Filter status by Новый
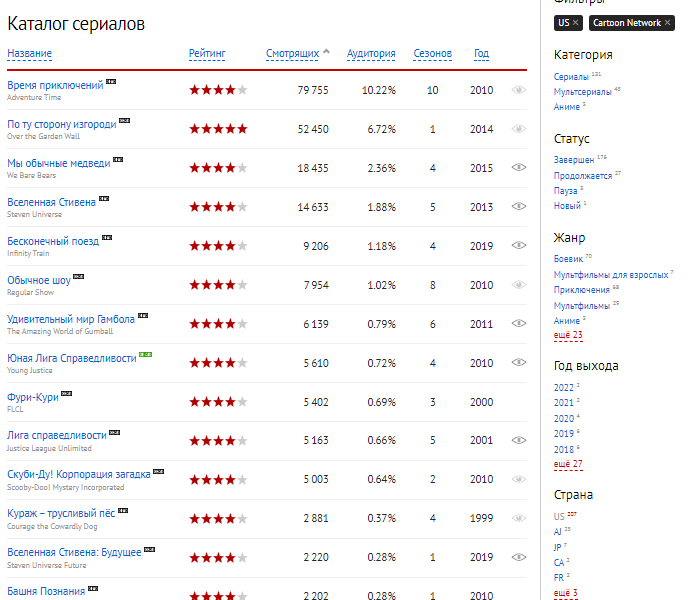Viewport: 689px width, 600px height. (x=567, y=206)
